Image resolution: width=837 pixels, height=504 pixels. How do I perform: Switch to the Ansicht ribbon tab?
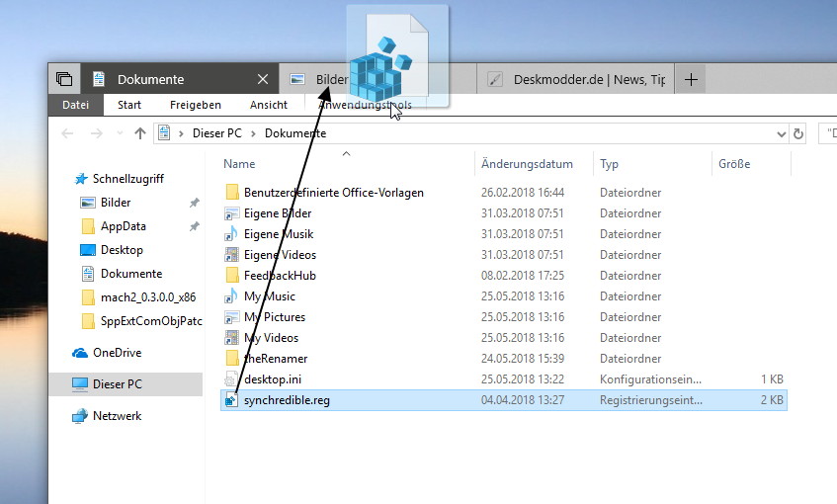click(269, 105)
